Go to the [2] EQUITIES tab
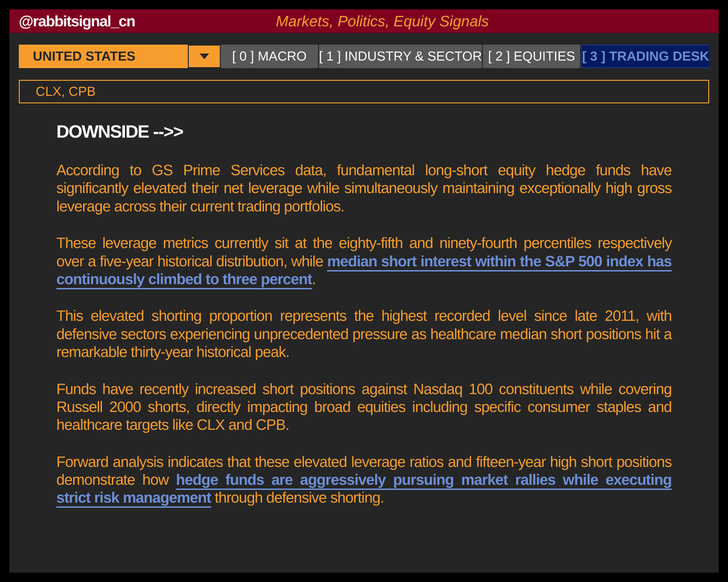The width and height of the screenshot is (728, 582). point(531,56)
